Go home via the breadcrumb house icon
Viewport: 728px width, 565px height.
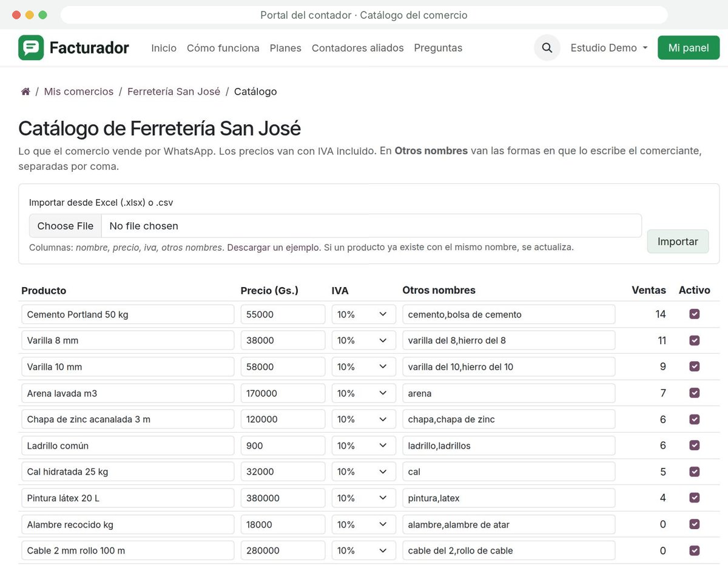25,92
